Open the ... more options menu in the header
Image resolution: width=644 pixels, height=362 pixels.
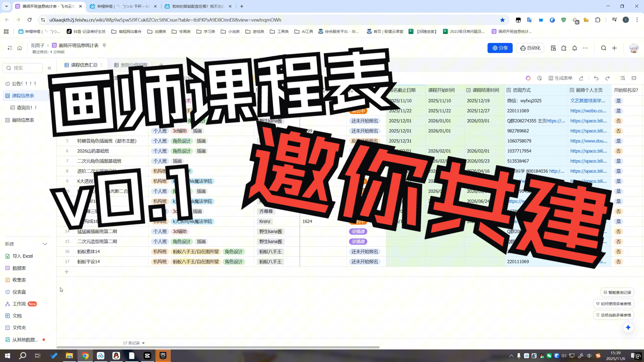click(585, 48)
